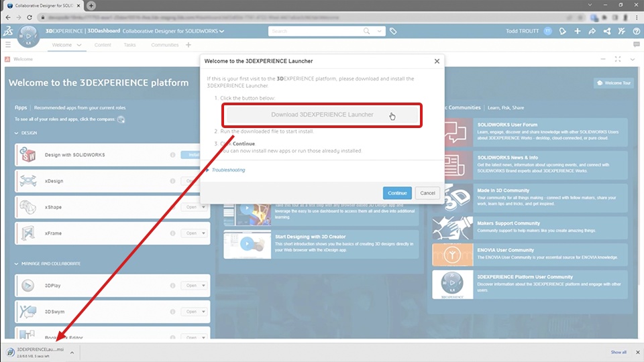The image size is (644, 362).
Task: Click the 3DS compass icon
Action: pyautogui.click(x=28, y=36)
